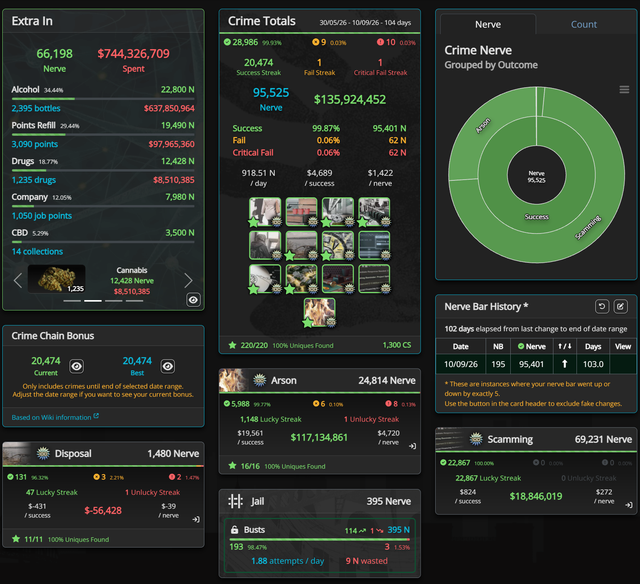Click the up-down arrows column header
Viewport: 640px width, 584px height.
564,346
